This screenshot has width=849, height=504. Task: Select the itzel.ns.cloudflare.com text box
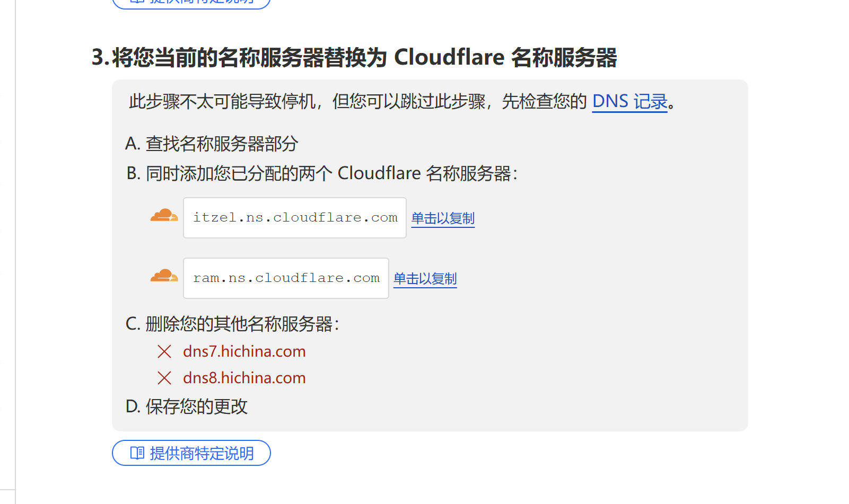point(295,218)
